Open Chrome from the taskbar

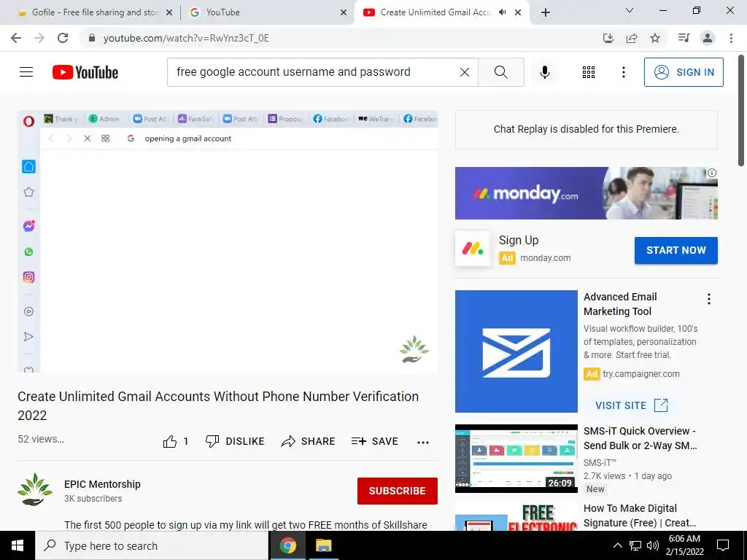pos(287,545)
